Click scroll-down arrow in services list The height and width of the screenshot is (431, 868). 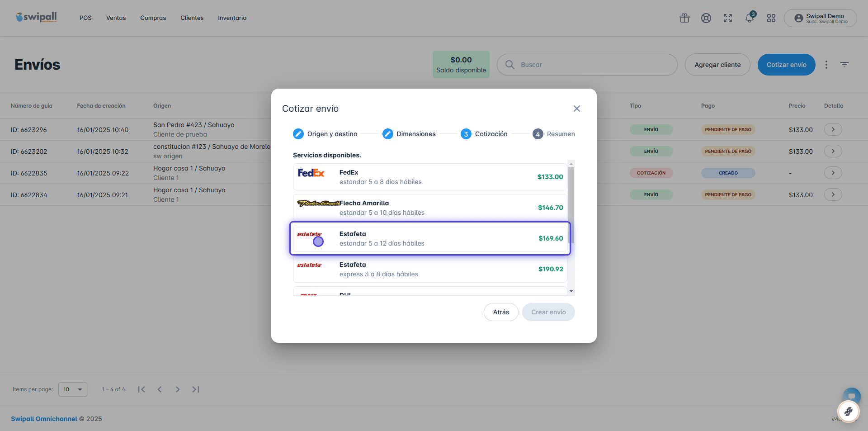point(571,292)
